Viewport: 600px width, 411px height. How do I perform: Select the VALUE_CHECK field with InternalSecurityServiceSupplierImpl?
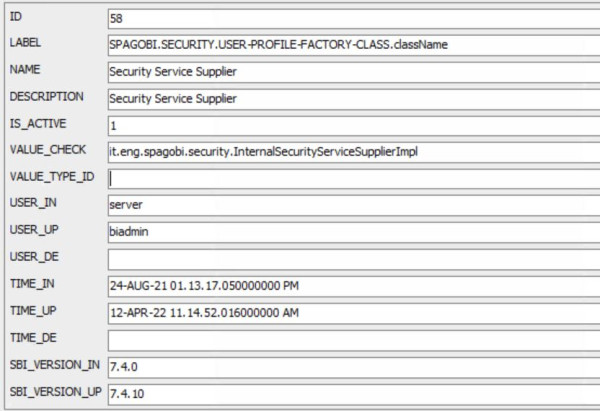[354, 152]
